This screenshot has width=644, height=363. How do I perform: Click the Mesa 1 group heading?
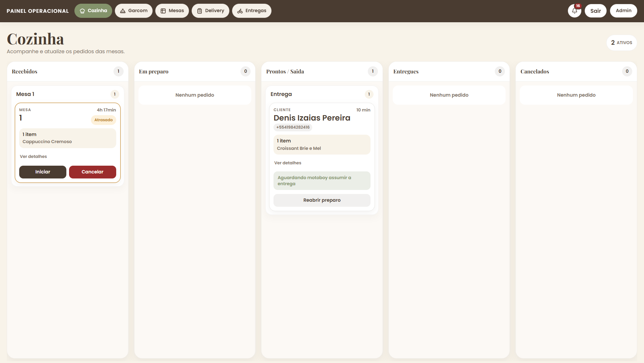tap(25, 94)
